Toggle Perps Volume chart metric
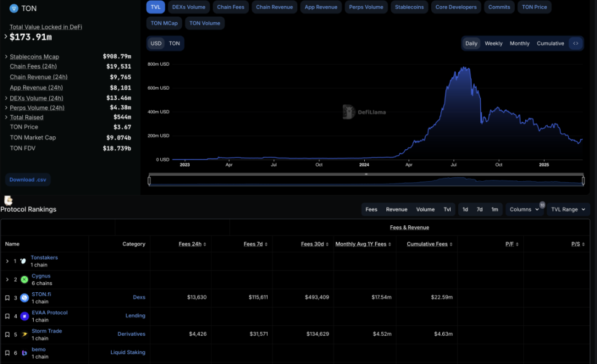Screen dimensions: 597x364 (366, 7)
